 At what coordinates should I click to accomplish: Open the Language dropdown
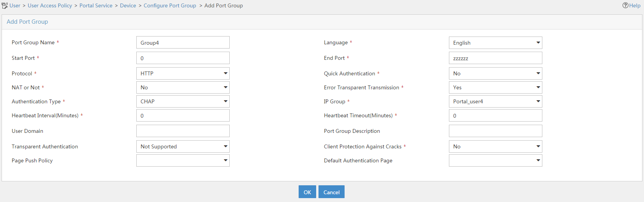click(x=495, y=43)
